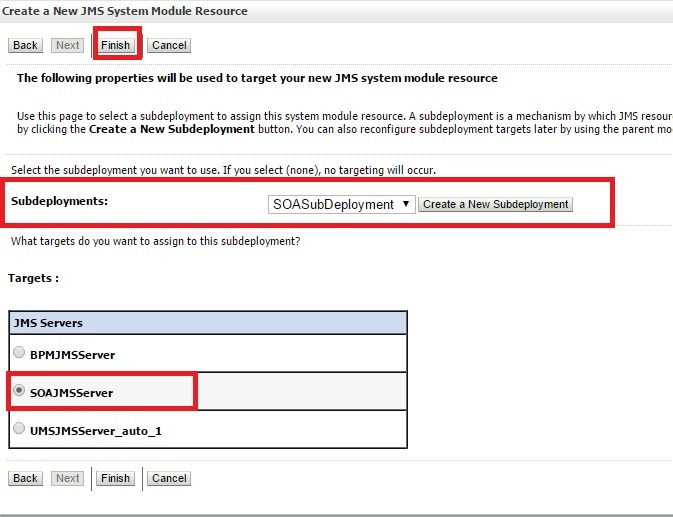Select the BPMJMSServer radio button
This screenshot has height=517, width=673.
tap(19, 353)
